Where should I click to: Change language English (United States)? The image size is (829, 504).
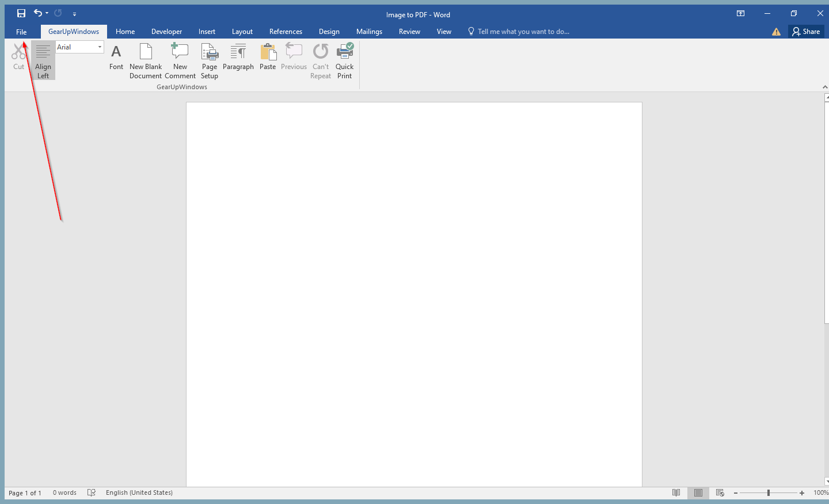139,493
